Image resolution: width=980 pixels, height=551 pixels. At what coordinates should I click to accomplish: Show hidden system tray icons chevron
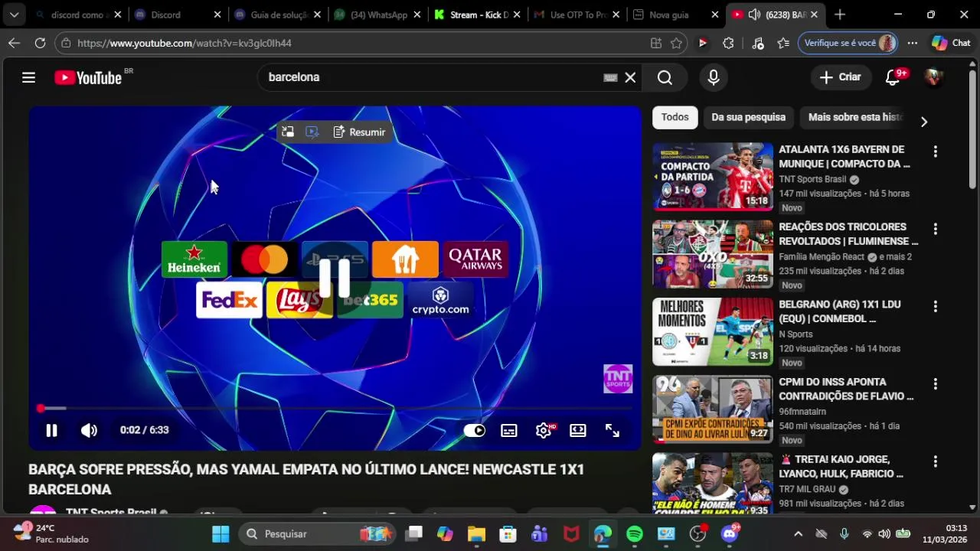pyautogui.click(x=798, y=534)
